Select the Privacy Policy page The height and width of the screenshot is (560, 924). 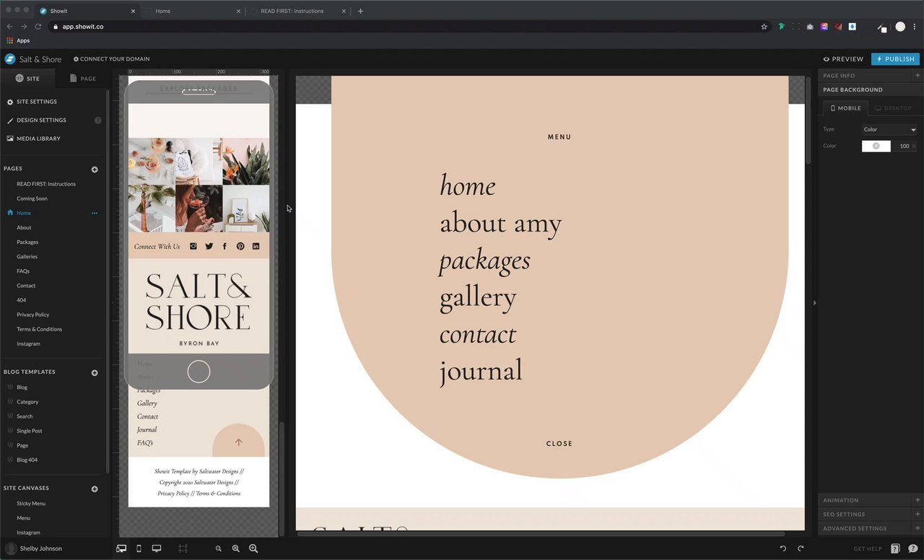tap(33, 315)
